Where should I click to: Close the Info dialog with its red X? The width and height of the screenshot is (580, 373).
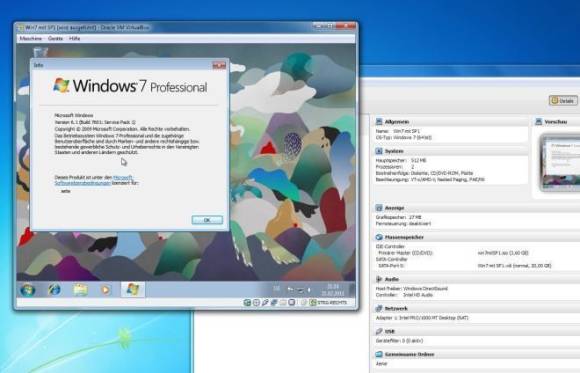point(219,65)
